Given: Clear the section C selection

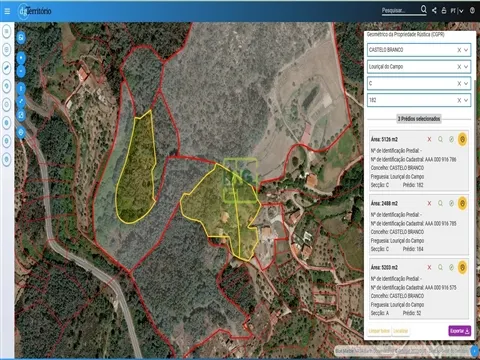Looking at the screenshot, I should pos(459,83).
